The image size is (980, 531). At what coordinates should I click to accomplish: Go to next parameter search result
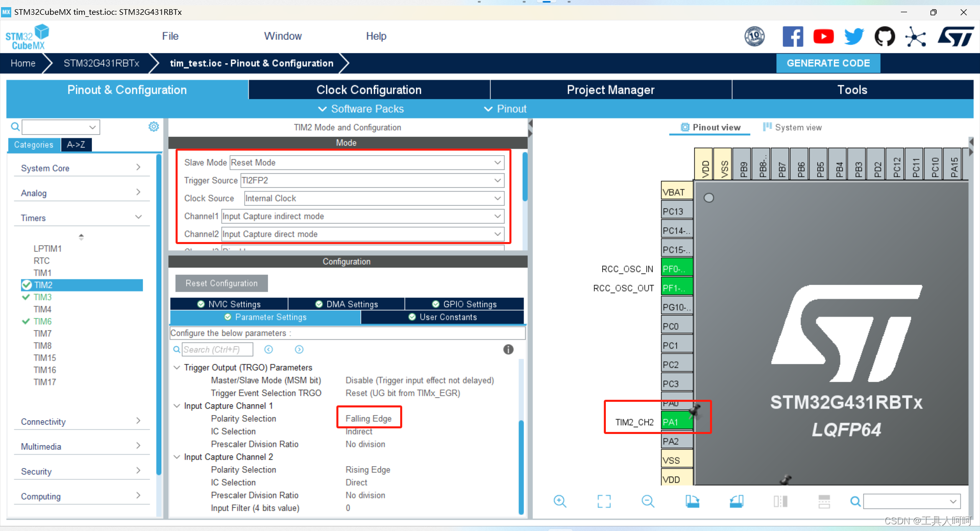tap(299, 349)
